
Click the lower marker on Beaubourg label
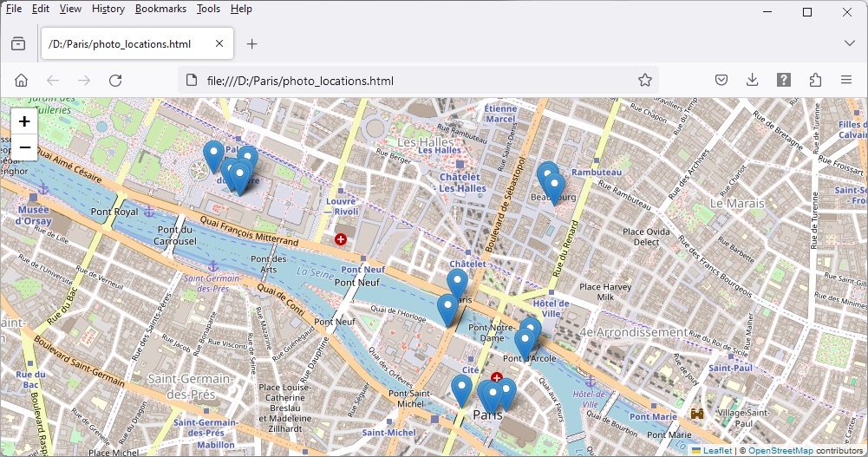pyautogui.click(x=554, y=189)
